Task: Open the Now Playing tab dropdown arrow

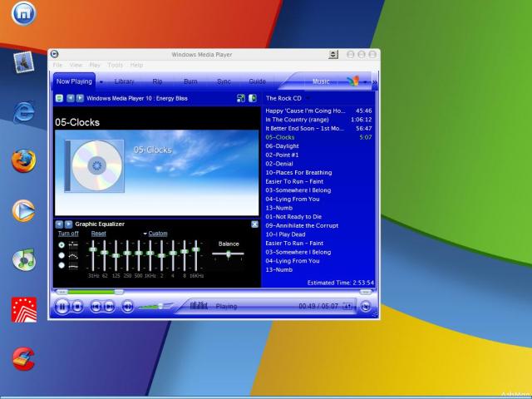Action: [x=101, y=81]
